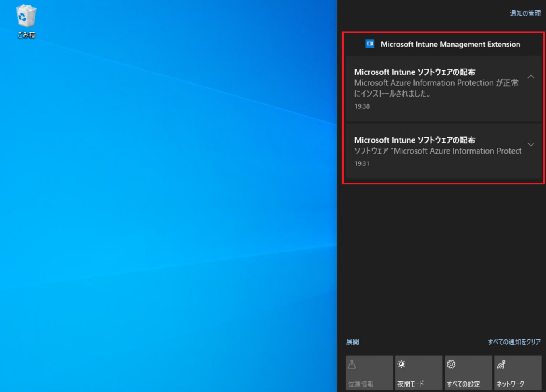Toggle 夜間モード quick action tile
The image size is (546, 392).
[x=419, y=373]
